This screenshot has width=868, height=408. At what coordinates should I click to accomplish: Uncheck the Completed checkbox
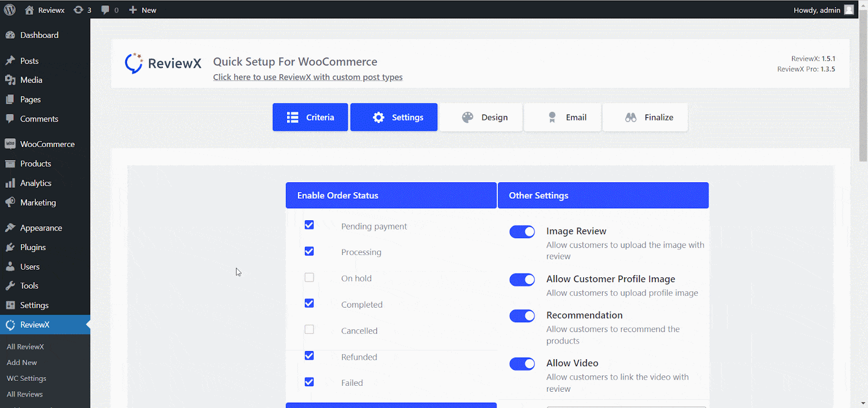[309, 303]
